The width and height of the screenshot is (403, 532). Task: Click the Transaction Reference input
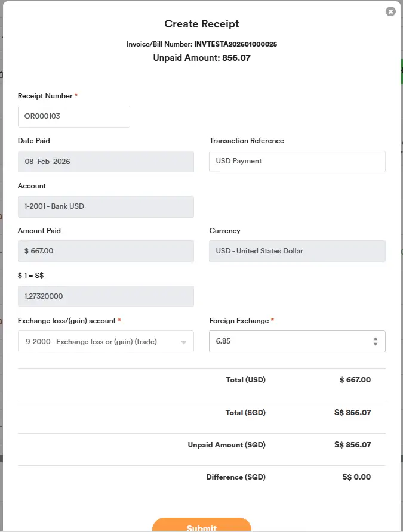coord(297,161)
